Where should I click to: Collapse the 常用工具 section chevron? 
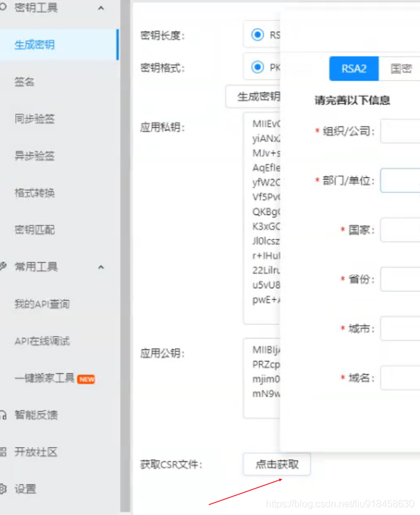coord(101,267)
